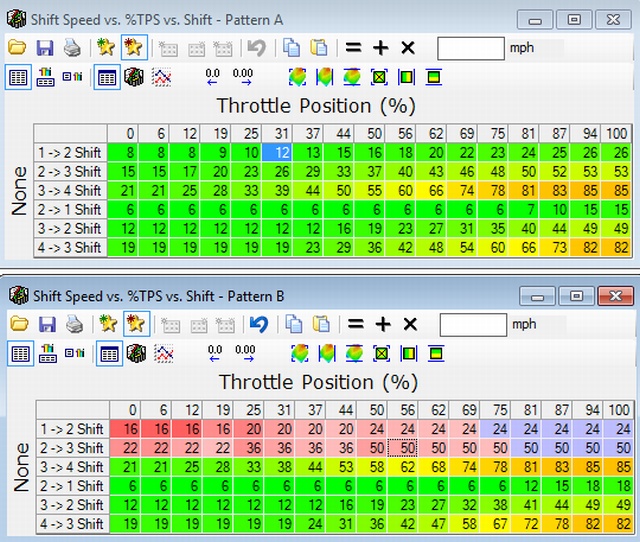This screenshot has height=542, width=640.
Task: Select the 1 -> 2 Shift row header in Pattern A
Action: click(x=69, y=152)
